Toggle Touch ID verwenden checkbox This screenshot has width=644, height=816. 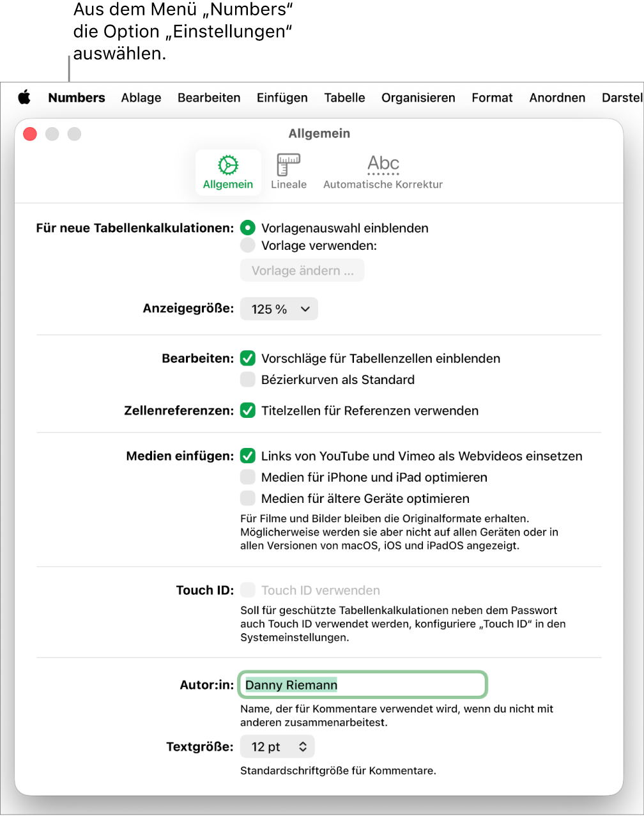[x=247, y=590]
